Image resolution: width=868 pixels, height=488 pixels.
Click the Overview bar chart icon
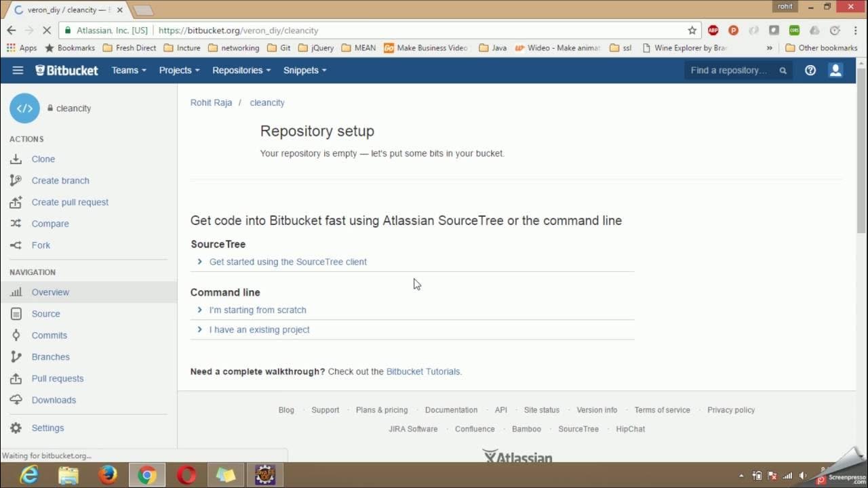click(x=16, y=292)
